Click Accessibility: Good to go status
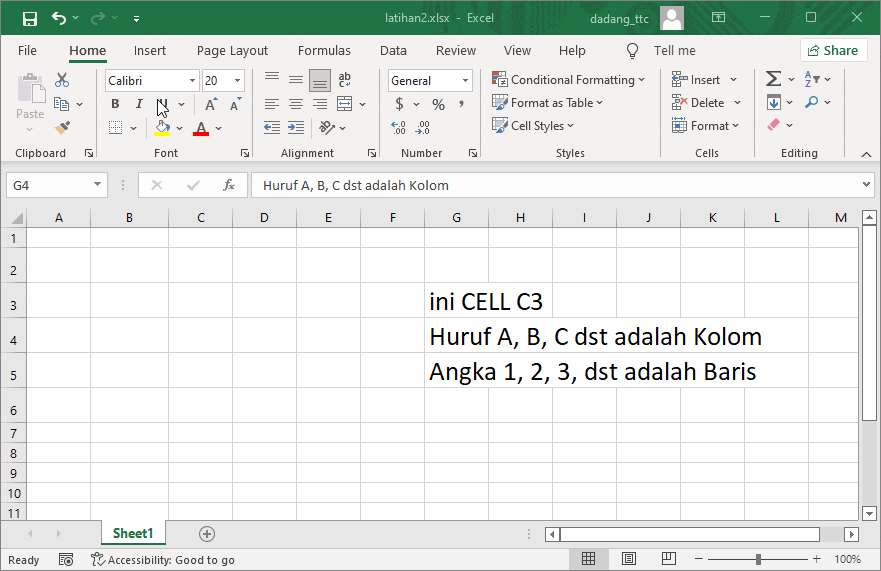The height and width of the screenshot is (571, 881). click(163, 560)
